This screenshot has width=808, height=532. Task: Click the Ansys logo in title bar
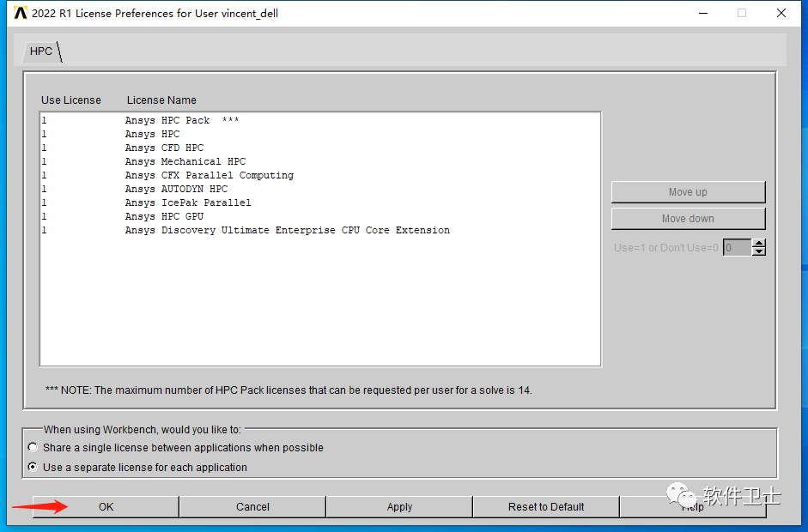coord(21,14)
